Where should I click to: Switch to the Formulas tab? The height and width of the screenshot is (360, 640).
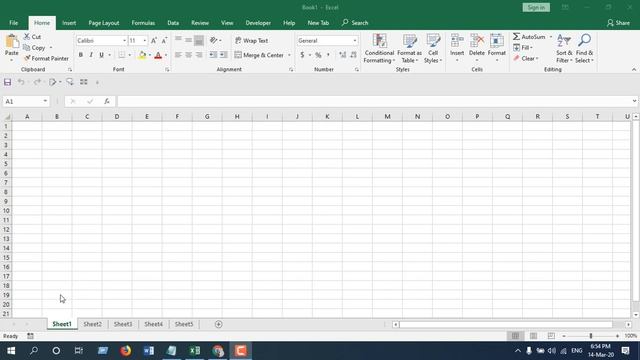click(143, 23)
